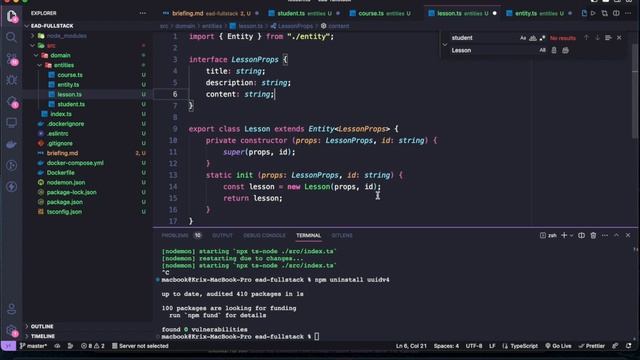This screenshot has width=640, height=360.
Task: Click Prettier in status bar
Action: coord(592,346)
